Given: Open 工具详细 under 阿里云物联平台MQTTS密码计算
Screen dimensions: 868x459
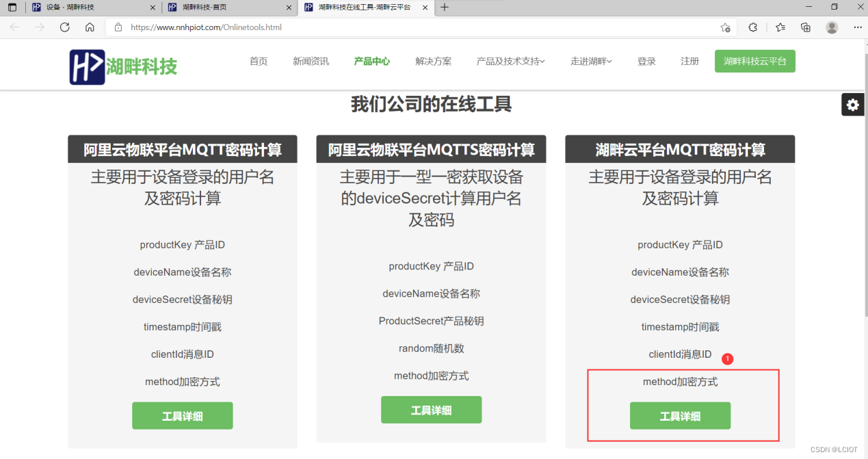Looking at the screenshot, I should (x=432, y=410).
